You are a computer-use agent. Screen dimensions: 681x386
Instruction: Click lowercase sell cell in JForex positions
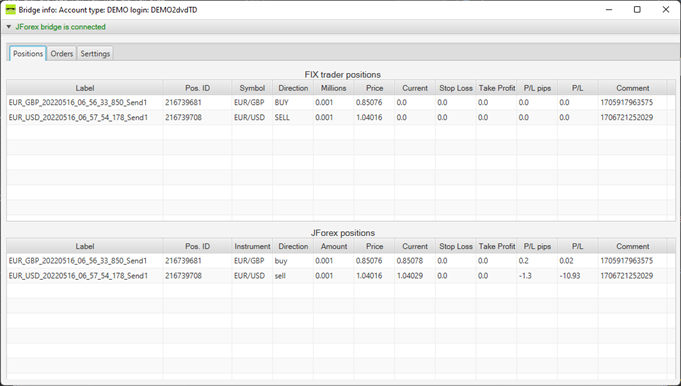point(280,276)
